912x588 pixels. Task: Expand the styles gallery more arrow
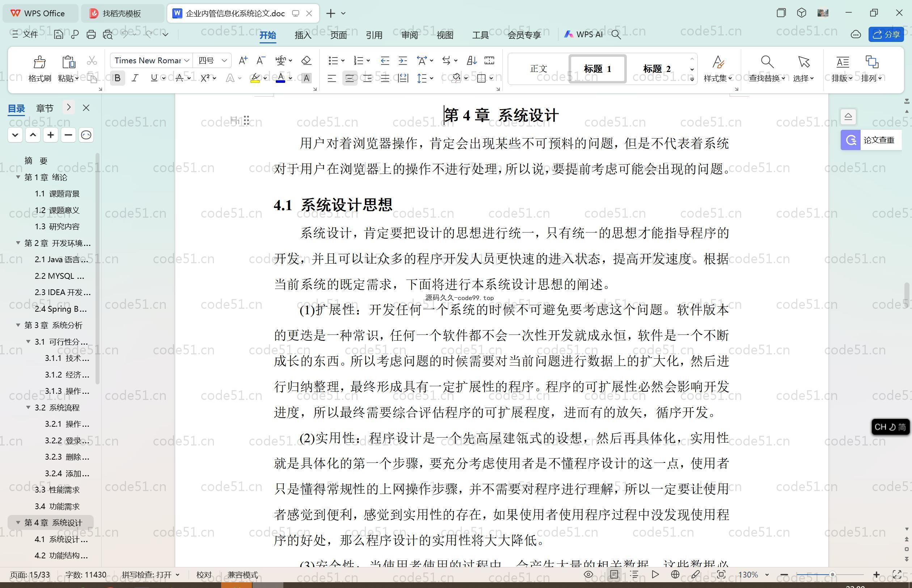692,79
